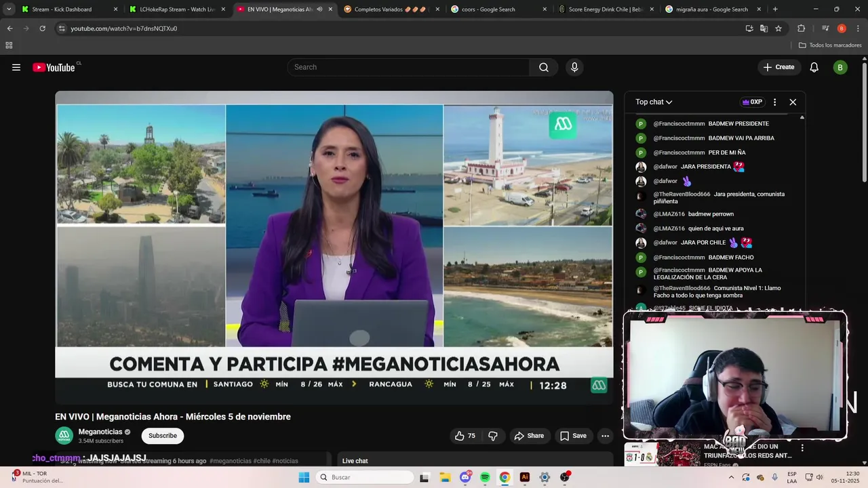868x488 pixels.
Task: Open the #chile hashtag link
Action: tap(262, 461)
